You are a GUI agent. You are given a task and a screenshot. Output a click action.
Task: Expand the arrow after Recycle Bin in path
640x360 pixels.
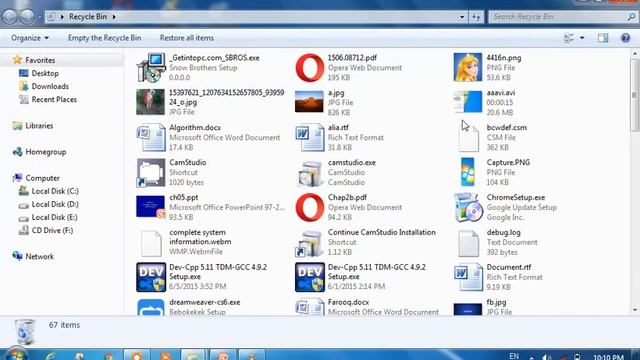tap(114, 17)
